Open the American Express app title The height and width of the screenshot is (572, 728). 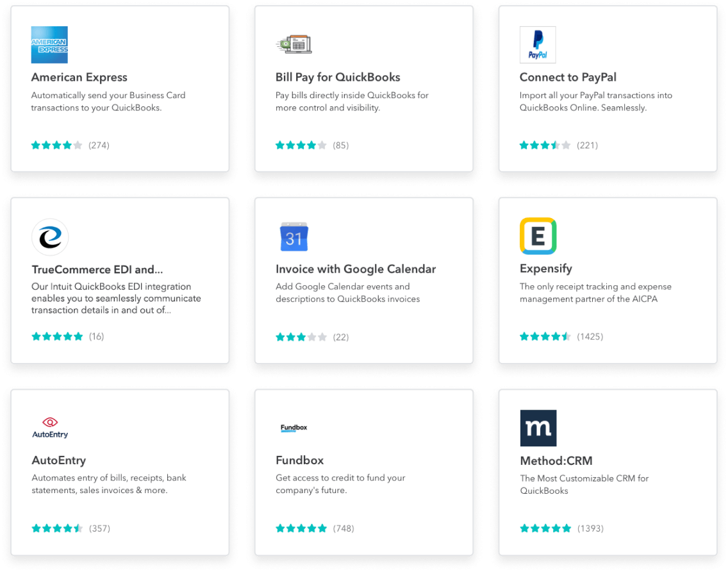coord(79,78)
